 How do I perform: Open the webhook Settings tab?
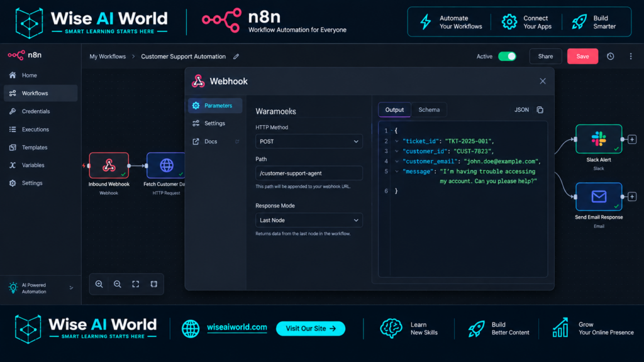point(215,123)
